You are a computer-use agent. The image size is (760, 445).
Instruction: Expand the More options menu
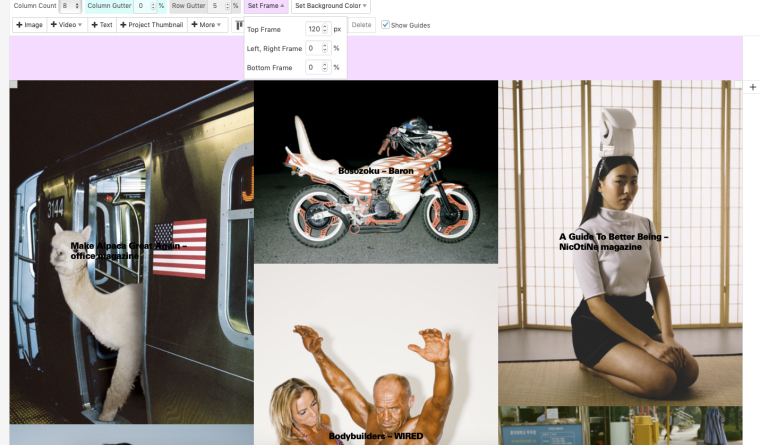pos(206,25)
